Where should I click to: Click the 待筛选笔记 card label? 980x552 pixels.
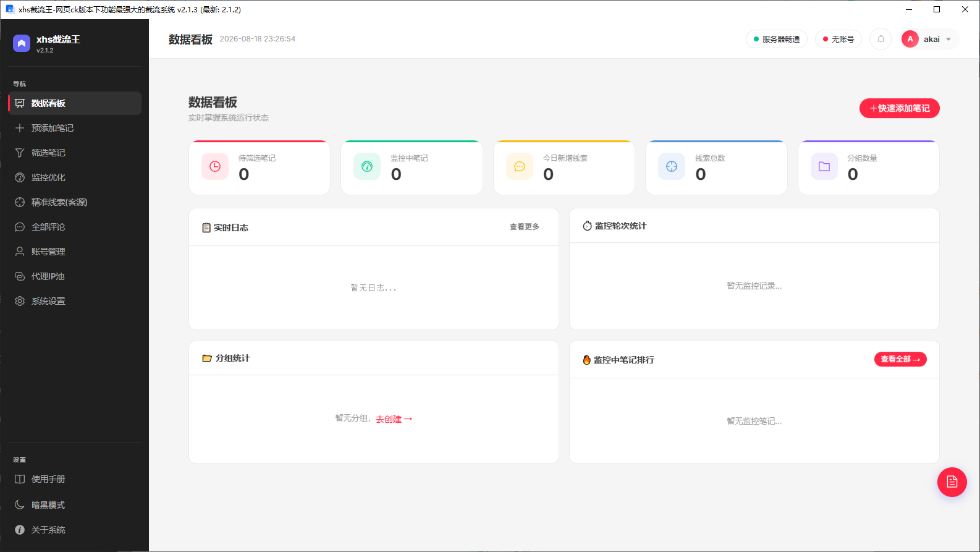(x=257, y=158)
